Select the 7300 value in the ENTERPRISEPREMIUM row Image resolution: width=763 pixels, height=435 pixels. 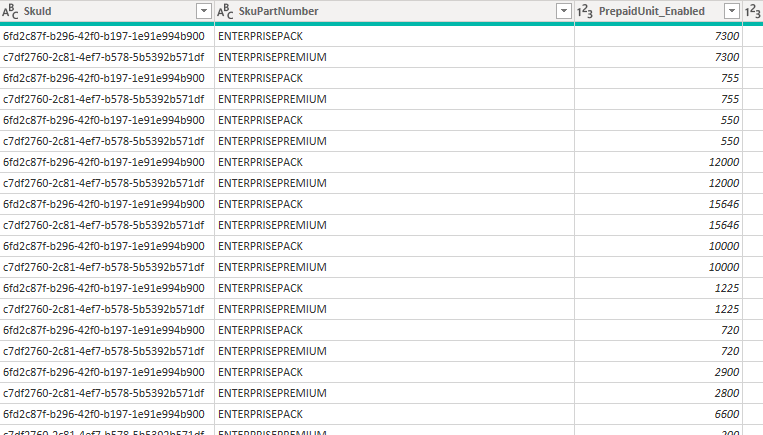(x=727, y=57)
